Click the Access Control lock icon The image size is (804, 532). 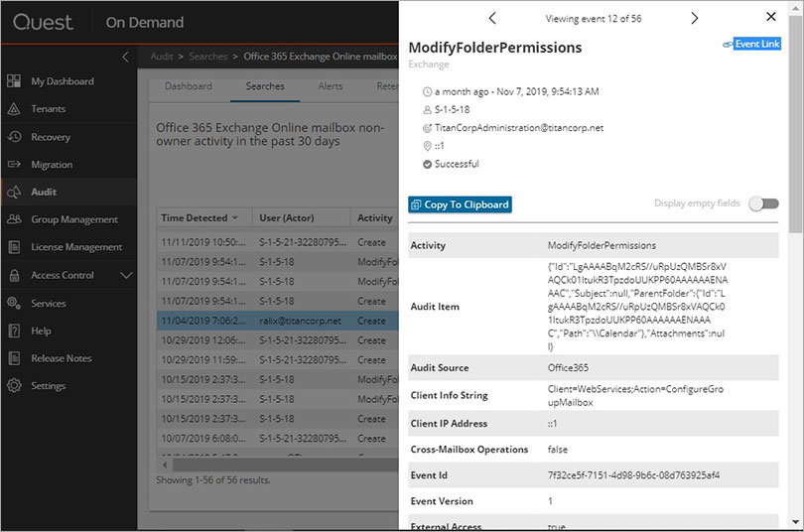(x=14, y=275)
